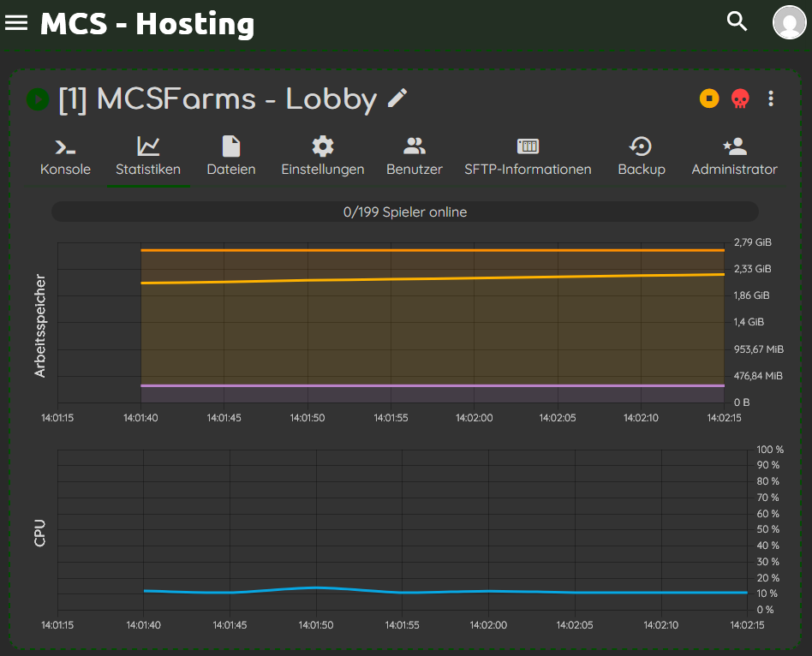Click the pencil icon to rename server
The width and height of the screenshot is (812, 656).
[397, 98]
